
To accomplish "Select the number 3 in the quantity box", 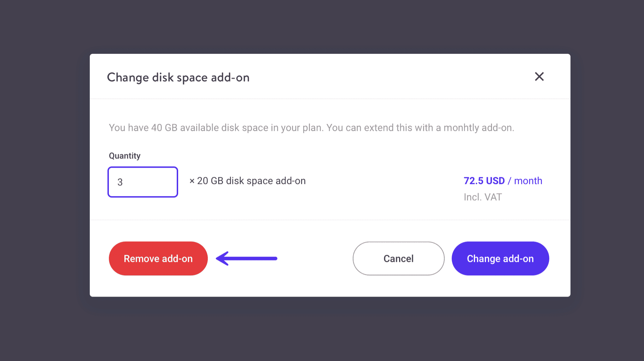I will [x=121, y=182].
